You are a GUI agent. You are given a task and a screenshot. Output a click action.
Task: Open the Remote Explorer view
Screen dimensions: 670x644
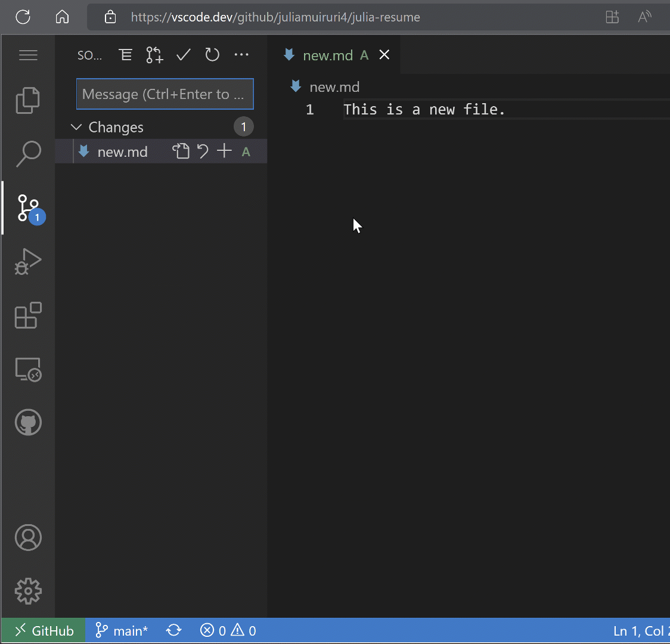pos(27,369)
